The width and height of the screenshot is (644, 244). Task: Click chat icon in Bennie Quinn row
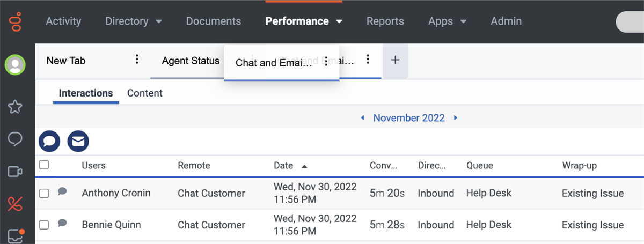[x=62, y=223]
